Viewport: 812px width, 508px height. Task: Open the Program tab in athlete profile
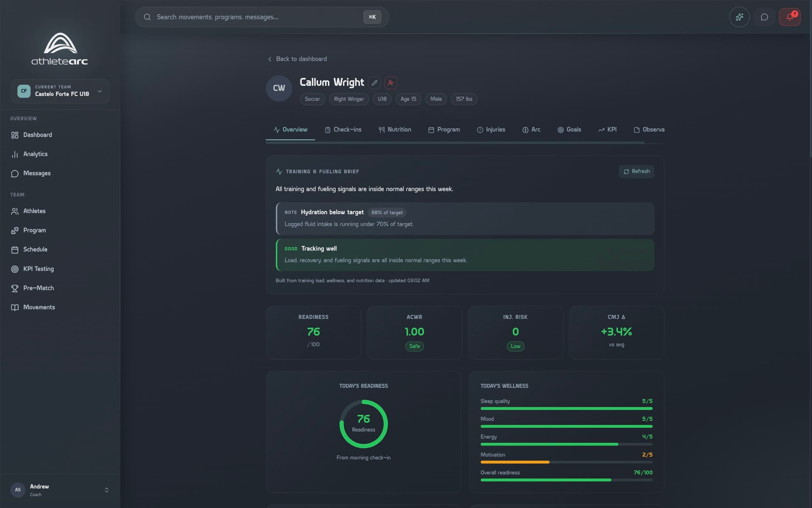point(444,130)
